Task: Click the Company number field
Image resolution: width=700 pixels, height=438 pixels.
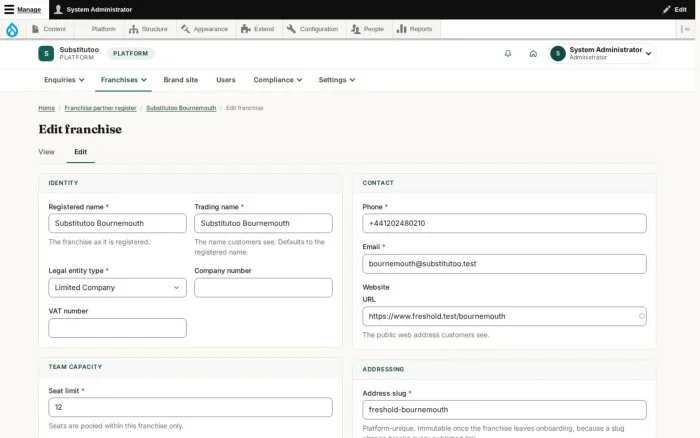Action: (263, 288)
